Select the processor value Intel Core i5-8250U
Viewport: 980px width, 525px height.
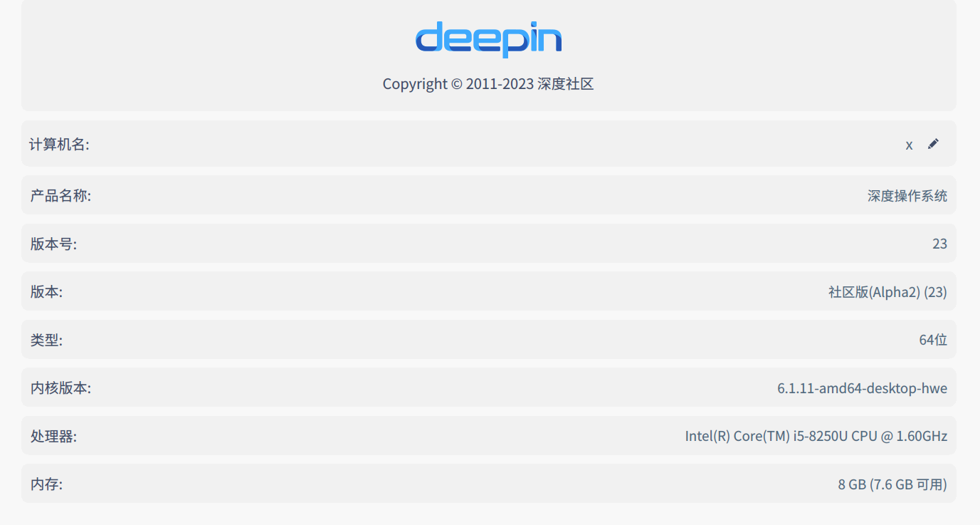coord(816,436)
